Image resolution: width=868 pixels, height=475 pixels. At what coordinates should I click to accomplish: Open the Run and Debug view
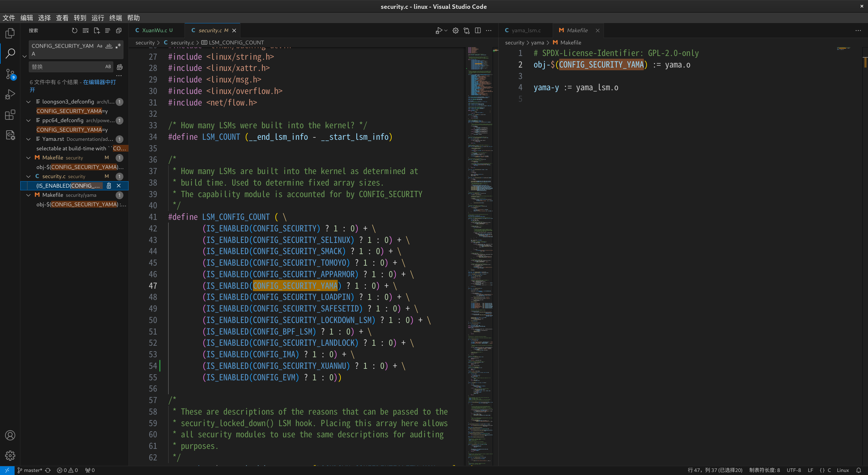(x=10, y=94)
